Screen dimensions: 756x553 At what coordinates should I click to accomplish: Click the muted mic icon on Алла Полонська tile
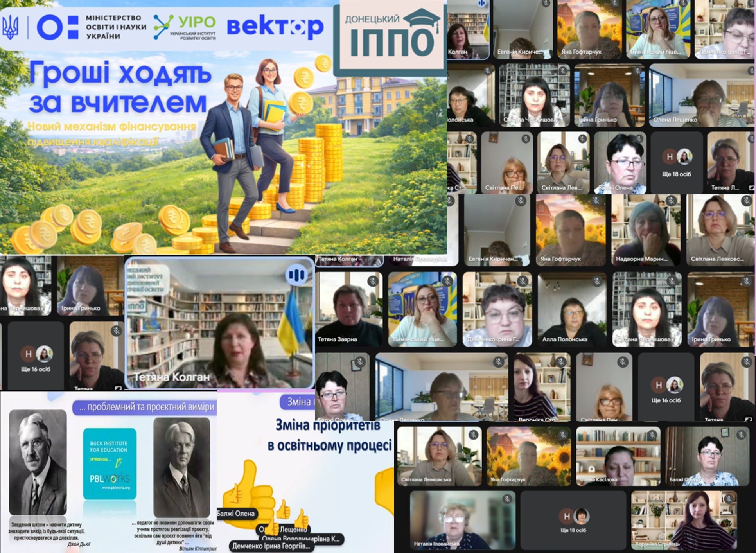(596, 281)
